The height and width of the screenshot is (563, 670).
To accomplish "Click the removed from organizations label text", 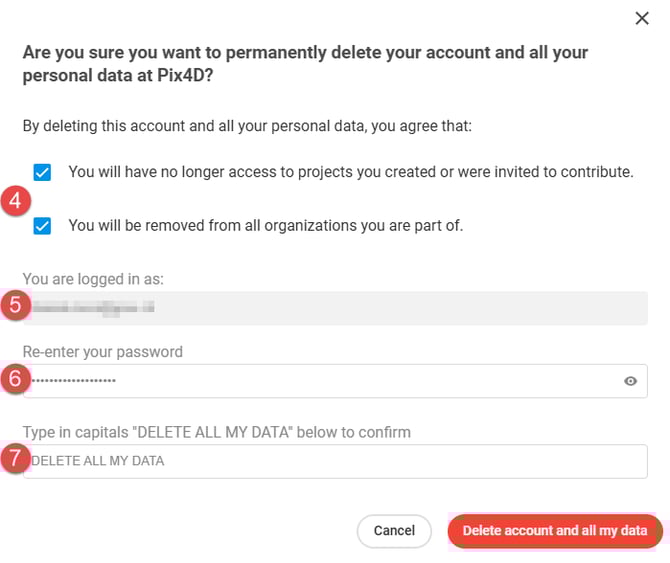I will [x=265, y=226].
